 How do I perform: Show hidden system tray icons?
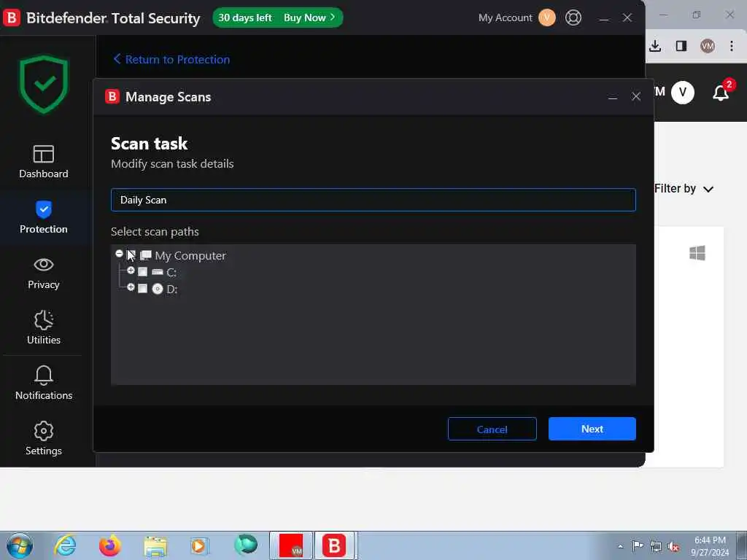620,547
